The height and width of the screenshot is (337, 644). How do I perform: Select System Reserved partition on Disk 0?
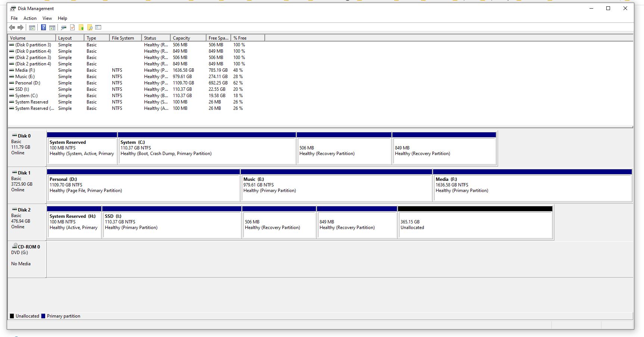tap(82, 148)
